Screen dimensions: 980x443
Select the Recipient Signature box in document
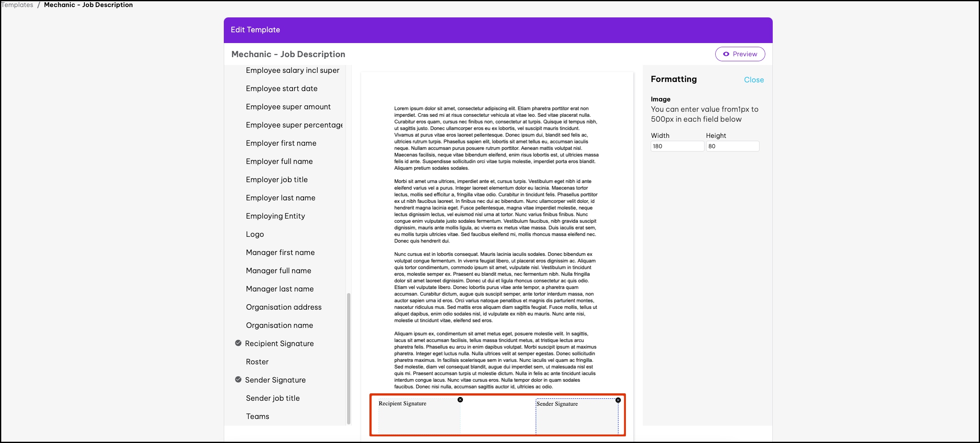point(419,418)
